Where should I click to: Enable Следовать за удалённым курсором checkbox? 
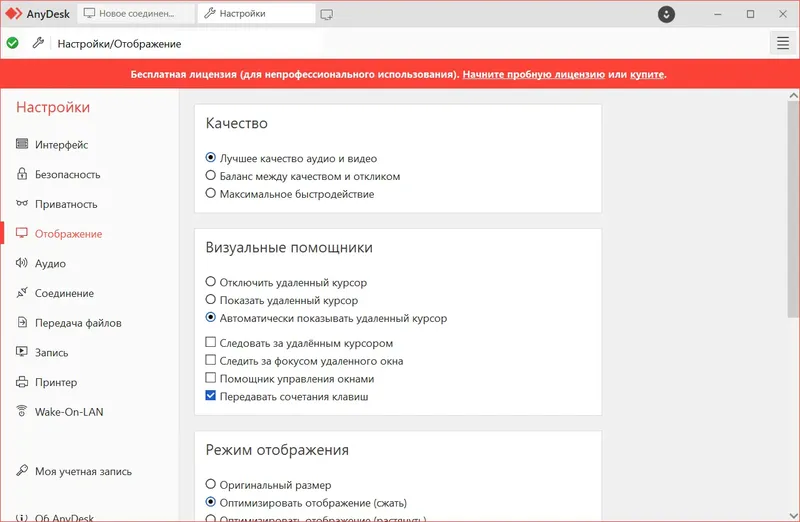pos(211,343)
